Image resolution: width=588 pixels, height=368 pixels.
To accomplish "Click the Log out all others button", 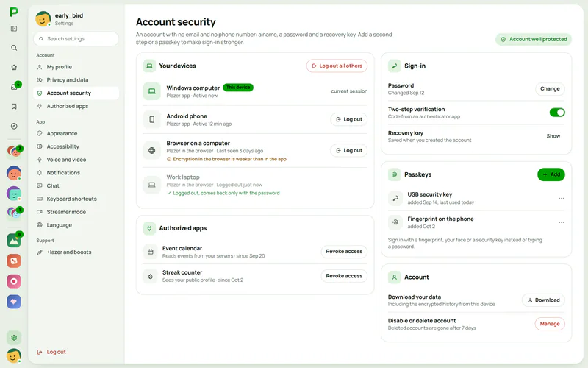I will [337, 66].
